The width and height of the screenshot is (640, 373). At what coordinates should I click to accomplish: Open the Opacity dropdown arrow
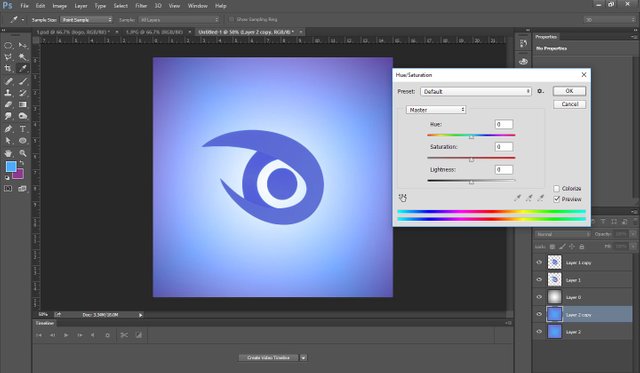click(x=633, y=234)
